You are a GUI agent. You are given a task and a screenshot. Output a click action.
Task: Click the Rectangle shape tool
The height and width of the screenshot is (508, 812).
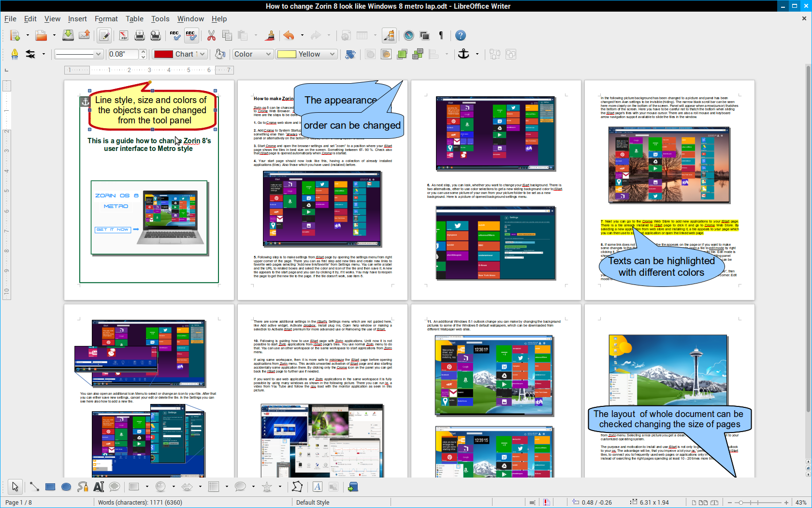50,487
